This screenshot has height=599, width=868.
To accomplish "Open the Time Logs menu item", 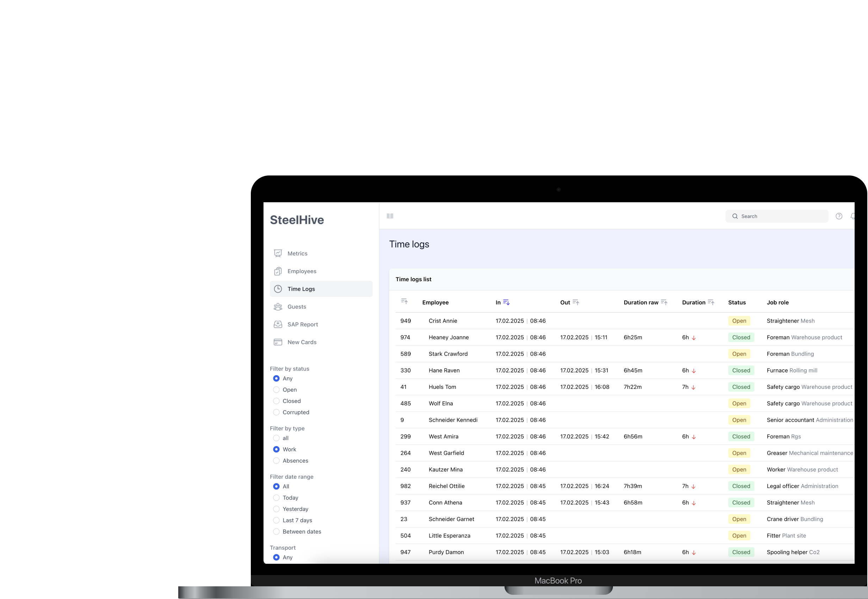I will tap(301, 289).
